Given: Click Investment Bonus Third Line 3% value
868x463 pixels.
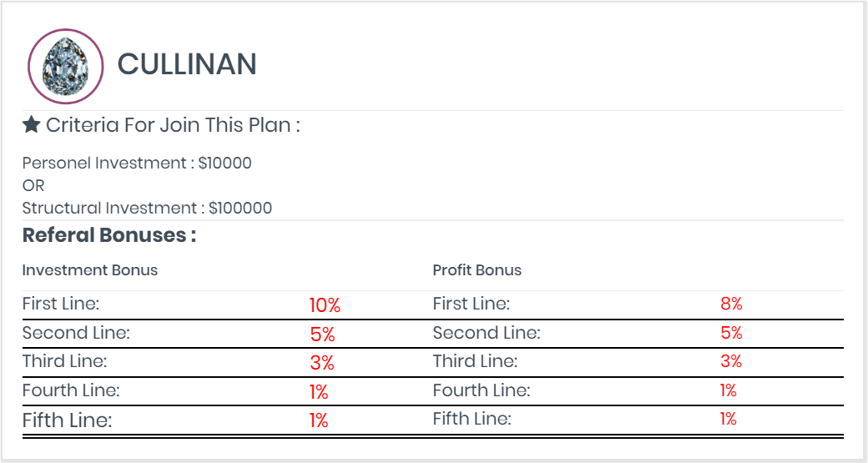Looking at the screenshot, I should click(322, 363).
